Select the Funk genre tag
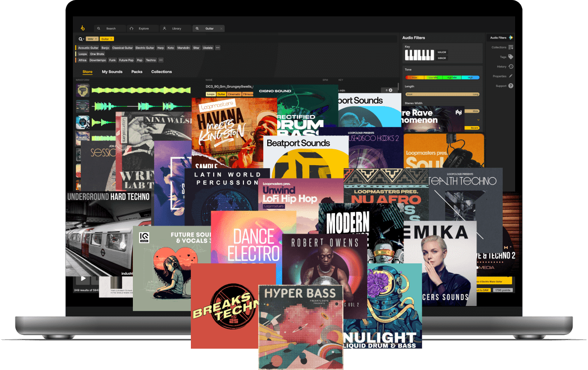 coord(113,60)
